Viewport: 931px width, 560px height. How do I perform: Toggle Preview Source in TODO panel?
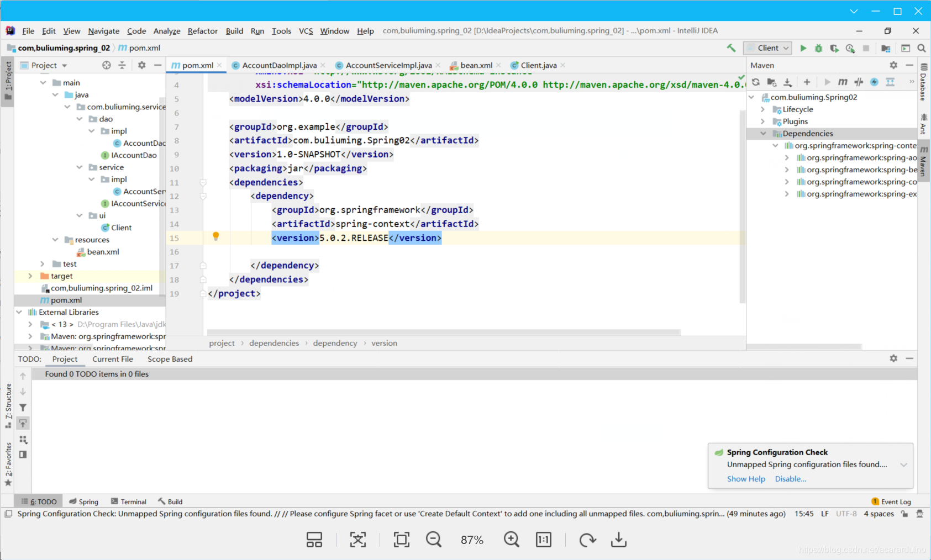[23, 455]
